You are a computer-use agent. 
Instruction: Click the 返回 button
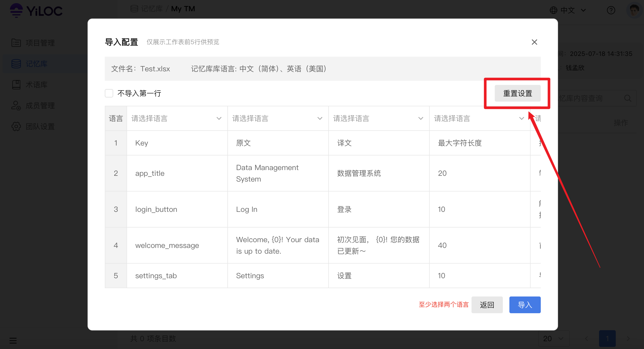click(x=487, y=305)
